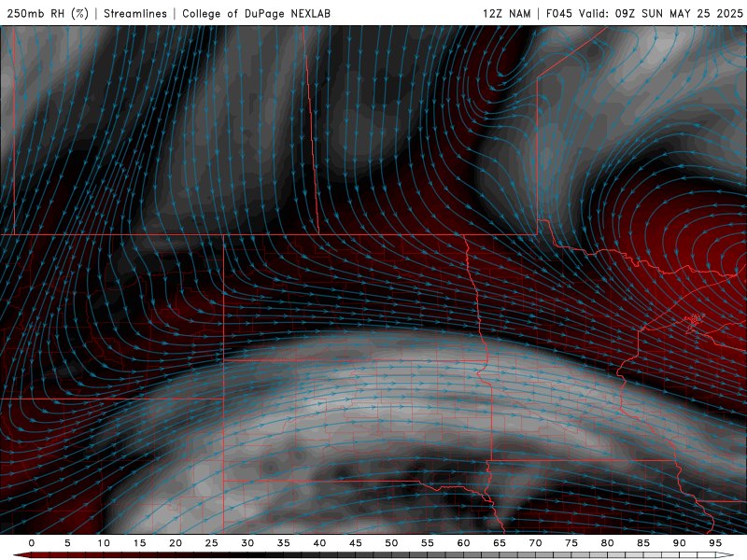Click the "25" value on color scale
Screen dimensions: 747x560
click(212, 543)
